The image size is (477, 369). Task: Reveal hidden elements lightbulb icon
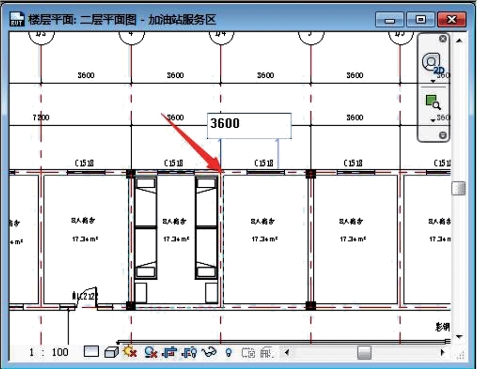click(x=228, y=352)
